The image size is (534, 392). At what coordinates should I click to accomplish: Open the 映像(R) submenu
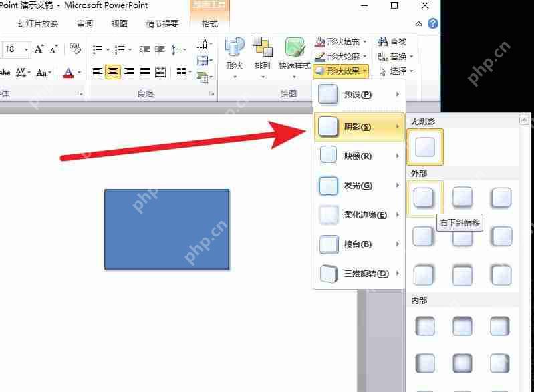coord(360,156)
